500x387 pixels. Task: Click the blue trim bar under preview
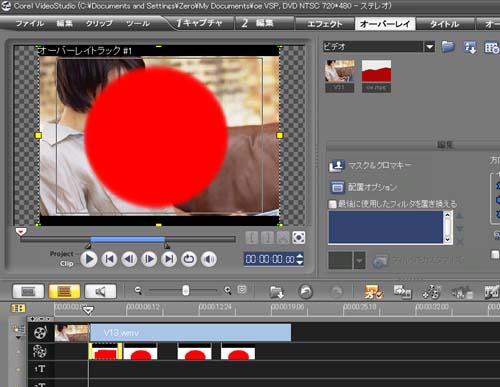pos(128,239)
